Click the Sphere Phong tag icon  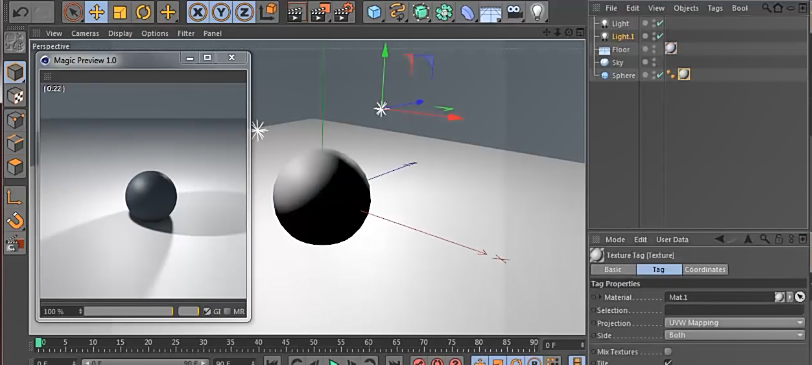671,75
